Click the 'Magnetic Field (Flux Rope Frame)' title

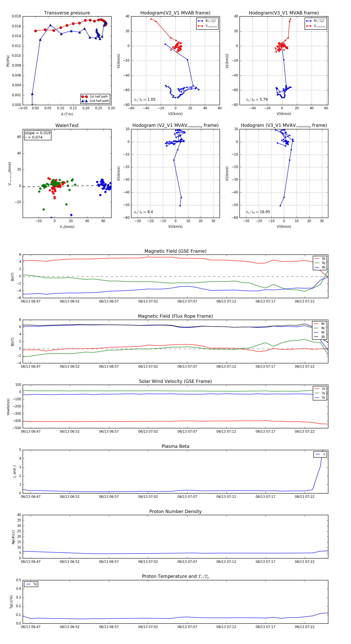(x=175, y=316)
